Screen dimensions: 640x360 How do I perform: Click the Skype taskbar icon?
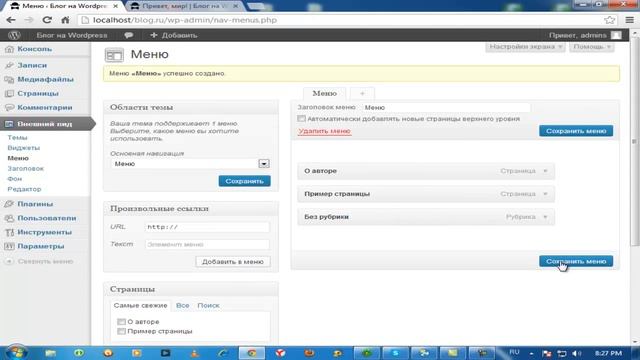[396, 353]
